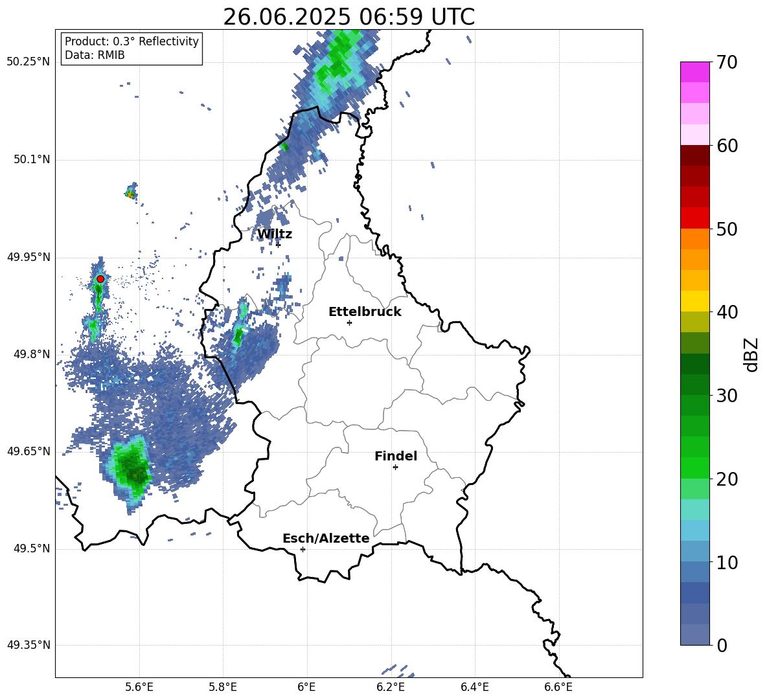767x700 pixels.
Task: Click the Wiltz station cross marker
Action: click(279, 245)
